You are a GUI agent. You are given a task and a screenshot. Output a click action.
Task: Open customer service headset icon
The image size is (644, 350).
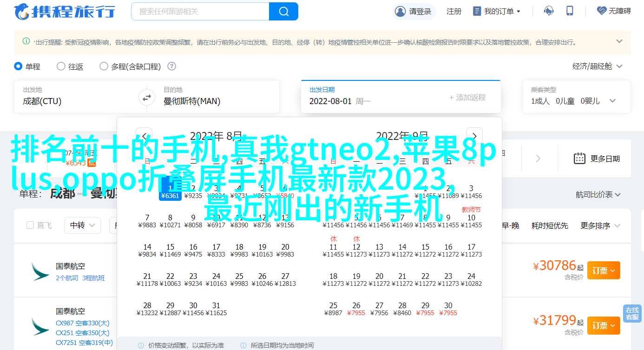549,11
